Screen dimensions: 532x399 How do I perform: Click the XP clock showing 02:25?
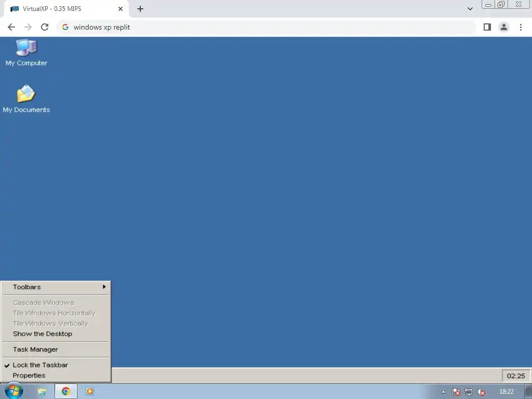point(516,376)
